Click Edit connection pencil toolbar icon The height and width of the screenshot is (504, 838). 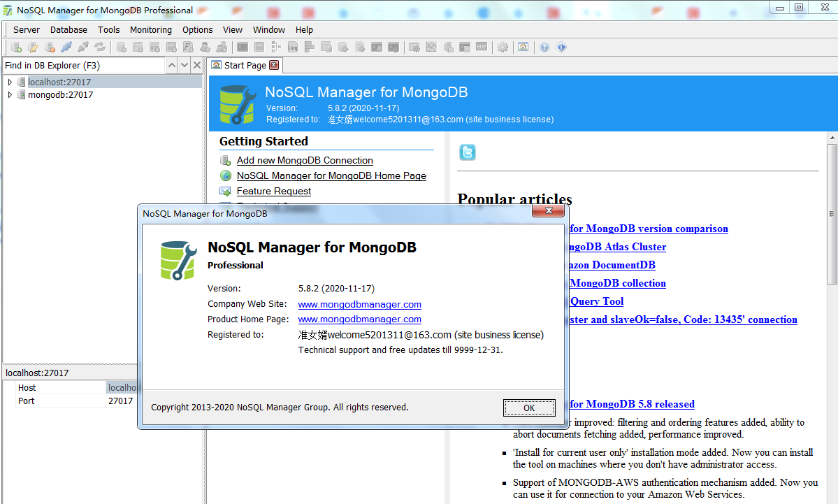pyautogui.click(x=33, y=48)
